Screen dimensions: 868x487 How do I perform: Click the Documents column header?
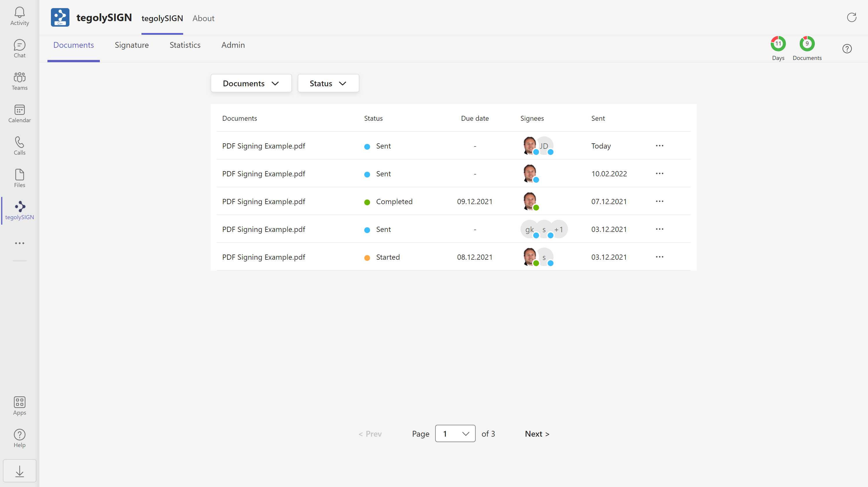click(240, 118)
